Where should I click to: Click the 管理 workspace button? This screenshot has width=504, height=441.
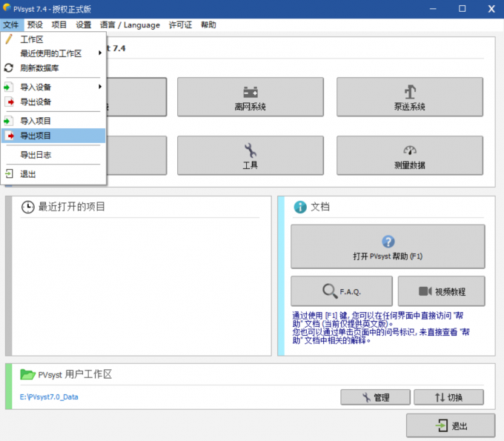pos(376,397)
